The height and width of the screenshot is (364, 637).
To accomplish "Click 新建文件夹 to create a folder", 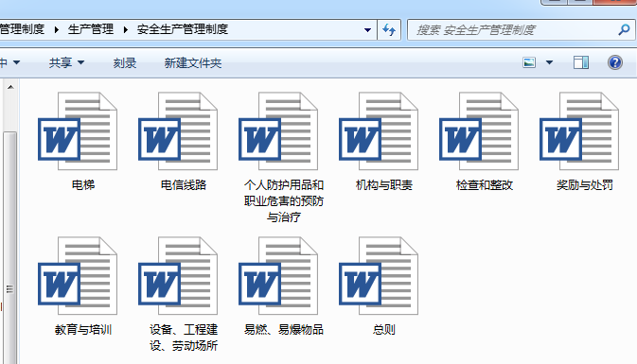I will tap(193, 63).
